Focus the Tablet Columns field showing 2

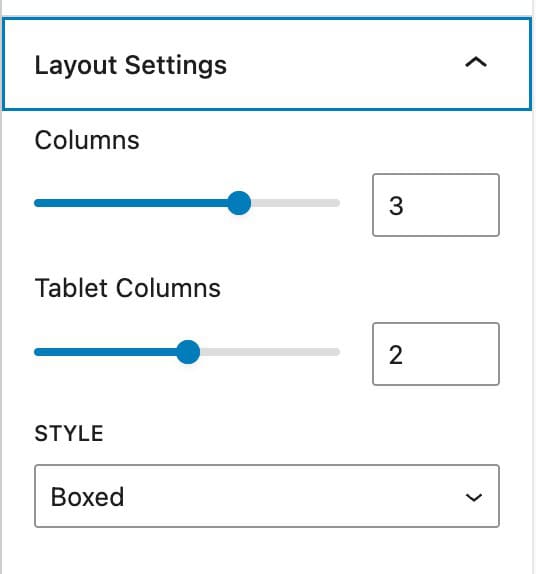pos(436,354)
